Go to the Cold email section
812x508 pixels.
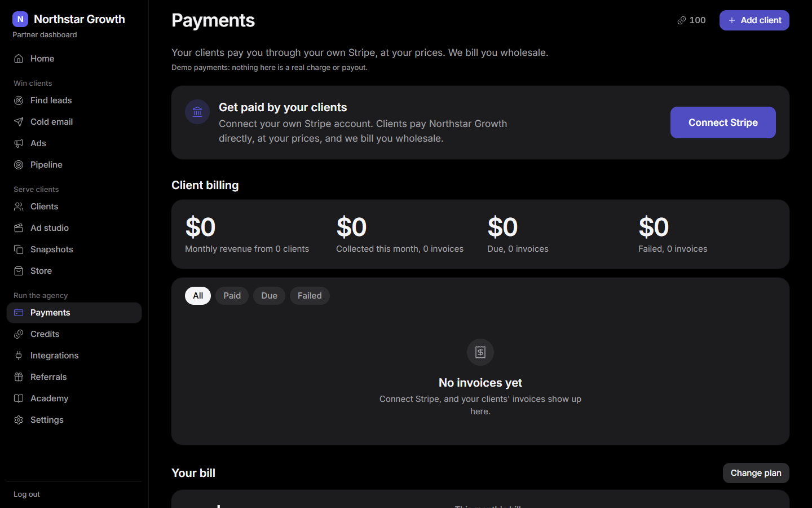tap(74, 122)
